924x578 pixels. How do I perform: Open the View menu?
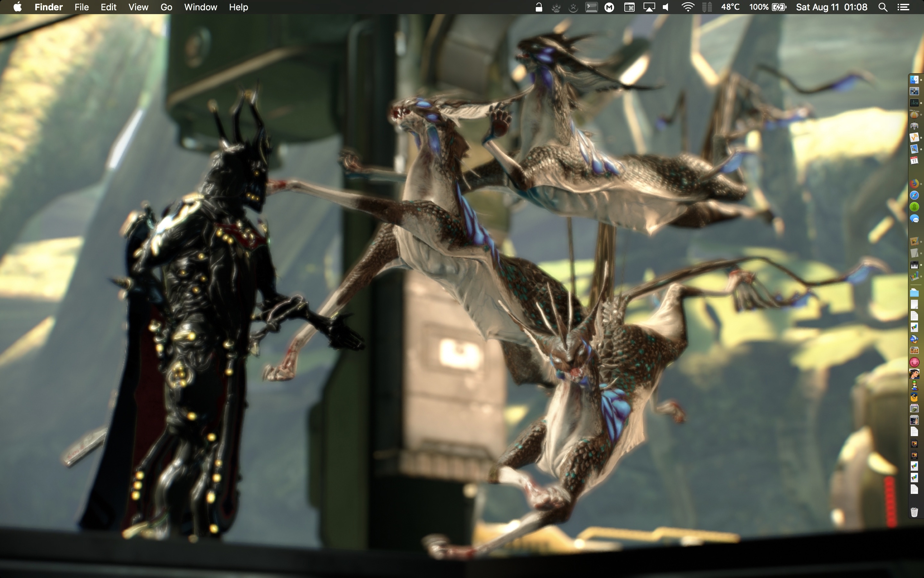pos(138,7)
